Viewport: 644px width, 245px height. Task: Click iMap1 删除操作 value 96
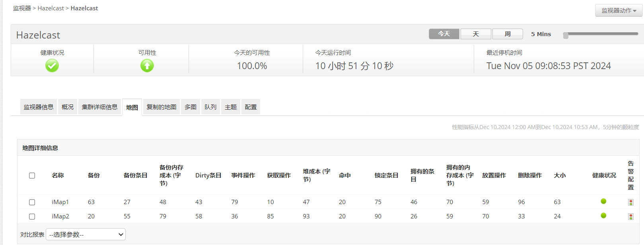tap(521, 202)
